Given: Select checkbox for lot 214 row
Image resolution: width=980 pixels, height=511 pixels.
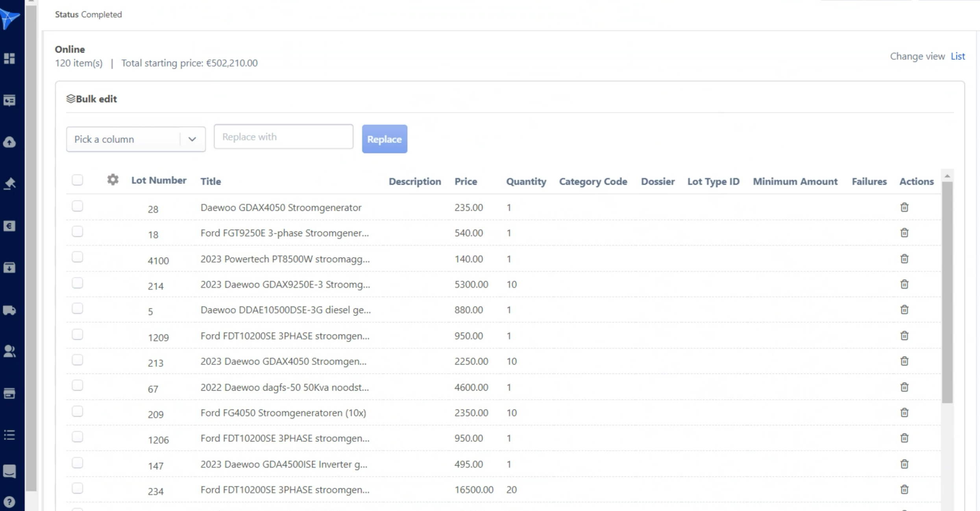Looking at the screenshot, I should [x=78, y=283].
